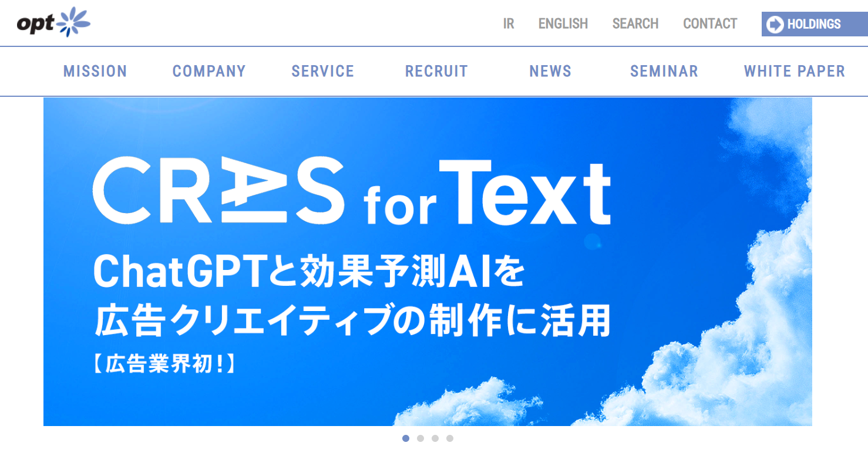The height and width of the screenshot is (473, 868).
Task: Go to the CONTACT page
Action: coord(710,24)
